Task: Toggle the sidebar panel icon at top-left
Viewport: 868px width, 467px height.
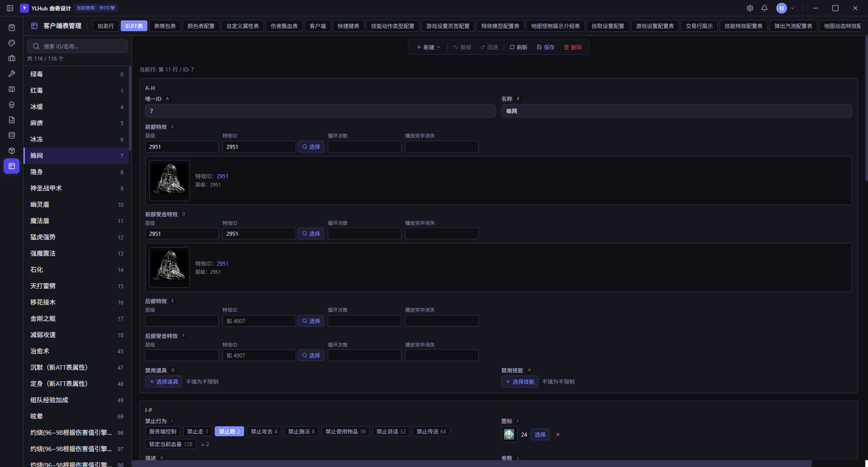Action: [x=10, y=8]
